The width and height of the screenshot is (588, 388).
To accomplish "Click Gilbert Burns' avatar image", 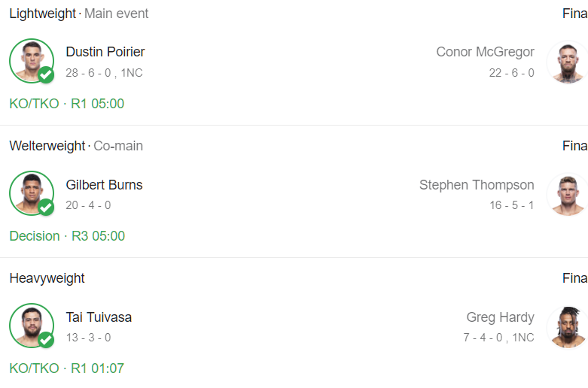I will pyautogui.click(x=30, y=192).
